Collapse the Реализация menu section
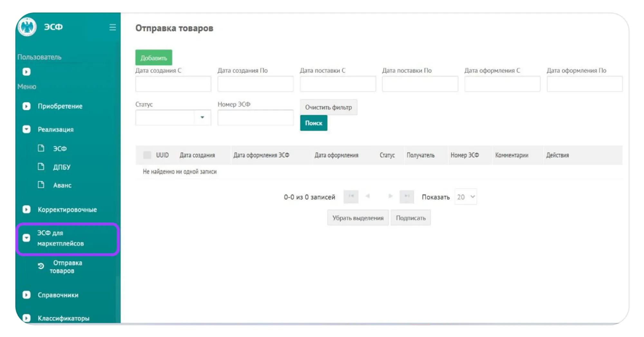 tap(55, 130)
